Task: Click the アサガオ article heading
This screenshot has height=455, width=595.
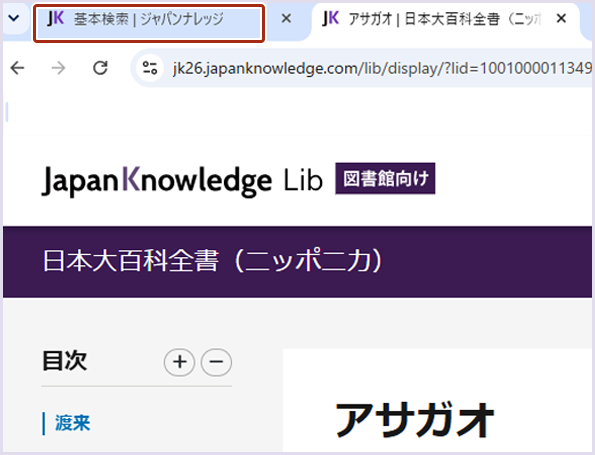Action: 415,420
